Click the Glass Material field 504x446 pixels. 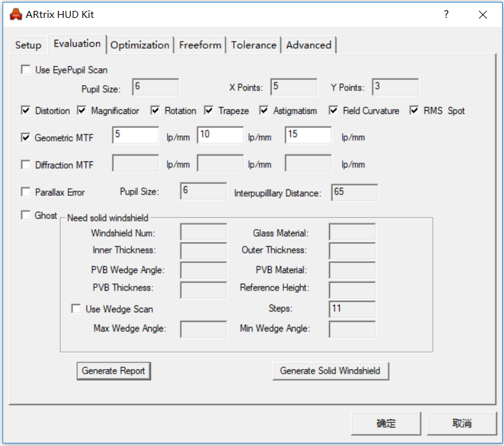(352, 232)
